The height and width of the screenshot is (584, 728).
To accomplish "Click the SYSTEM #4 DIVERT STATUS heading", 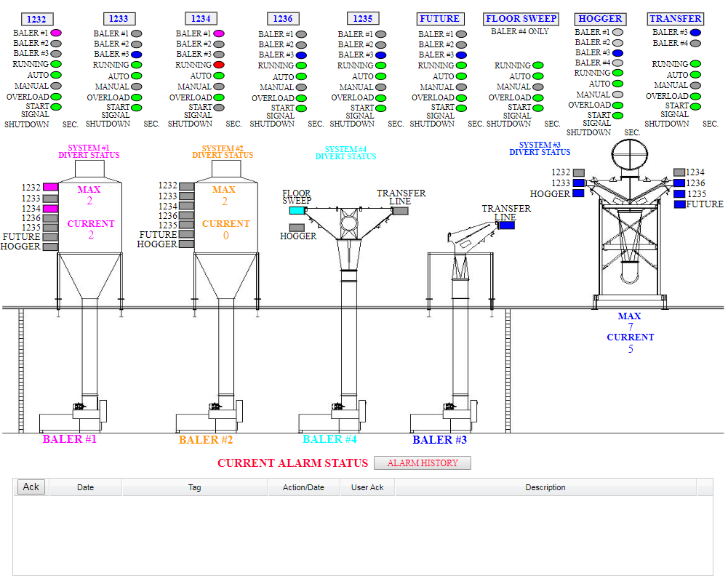I will (x=345, y=153).
